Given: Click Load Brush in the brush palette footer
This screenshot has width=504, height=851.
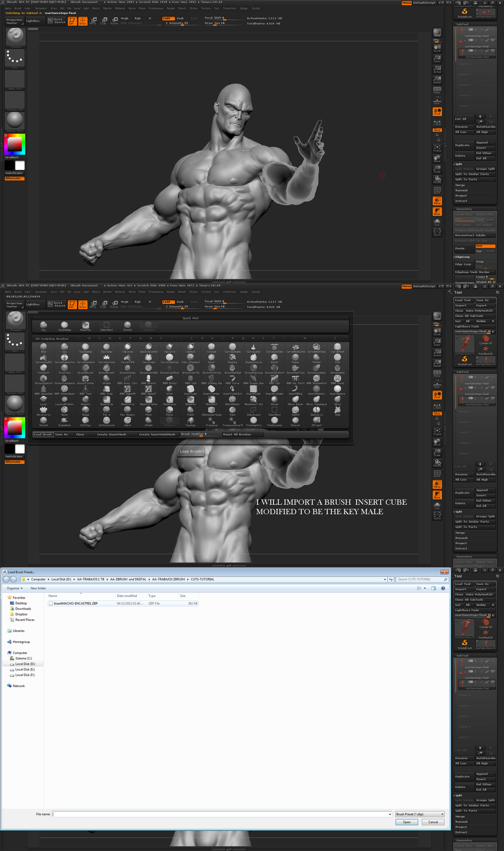Looking at the screenshot, I should tap(43, 434).
